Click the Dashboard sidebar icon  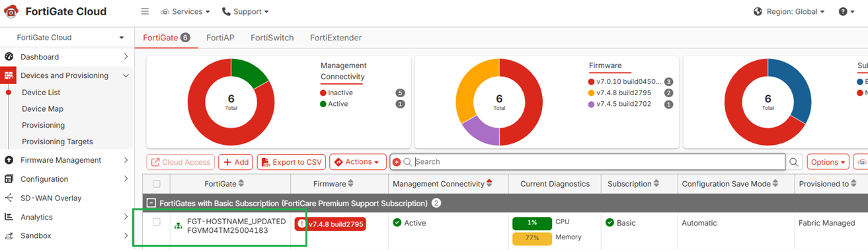click(x=9, y=57)
